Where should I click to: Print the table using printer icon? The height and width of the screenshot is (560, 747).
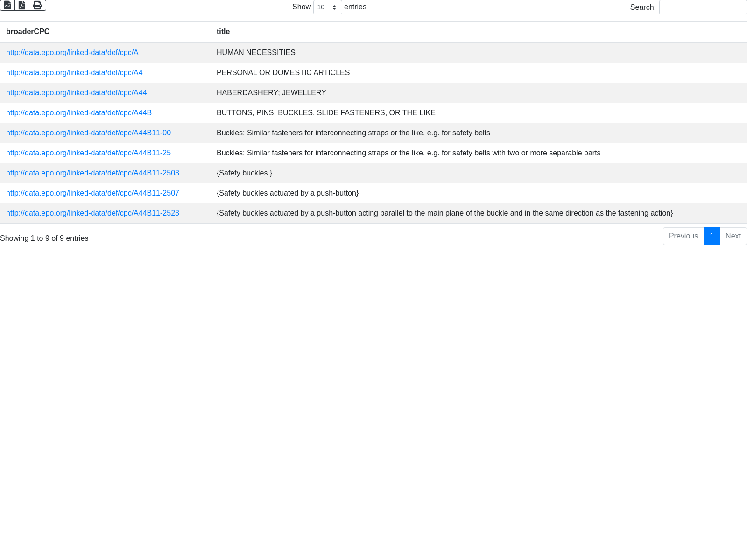(x=37, y=6)
